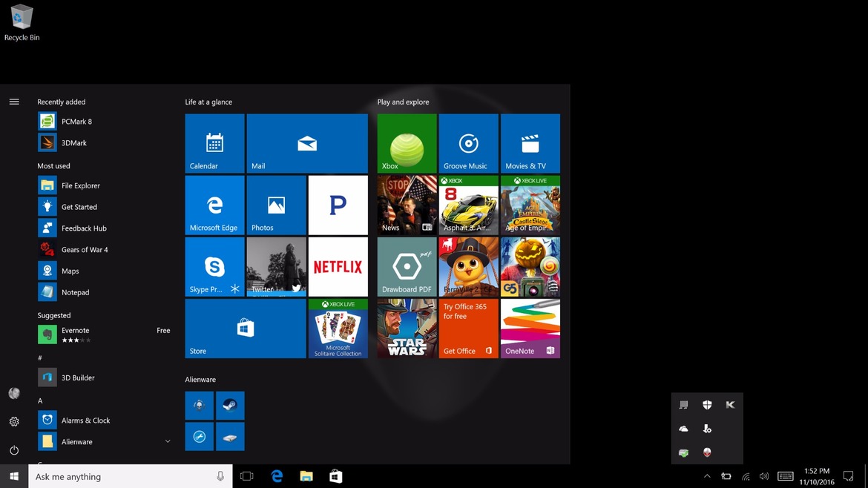The image size is (868, 488).
Task: Open Get Started from Most used
Action: coord(105,207)
